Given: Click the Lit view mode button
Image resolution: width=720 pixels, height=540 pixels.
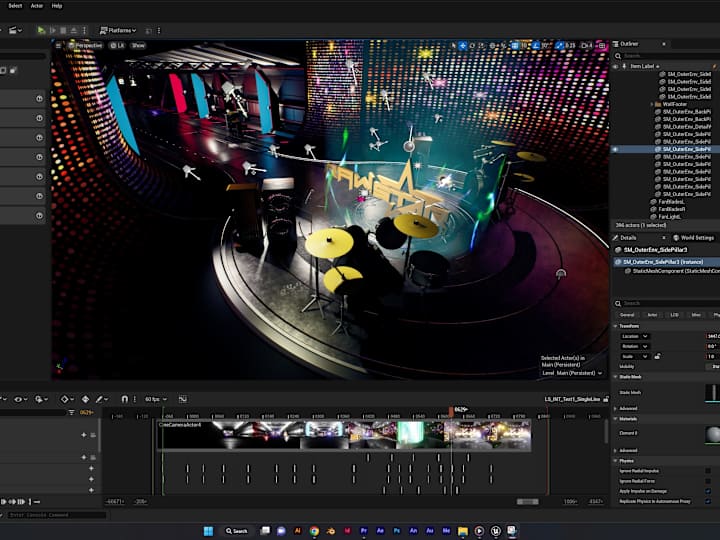Looking at the screenshot, I should (x=117, y=45).
